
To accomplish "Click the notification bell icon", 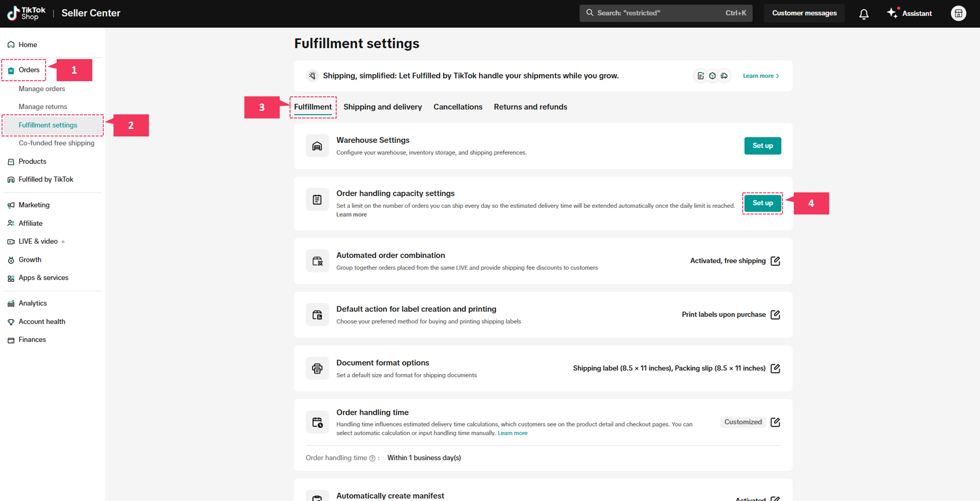I will tap(864, 14).
